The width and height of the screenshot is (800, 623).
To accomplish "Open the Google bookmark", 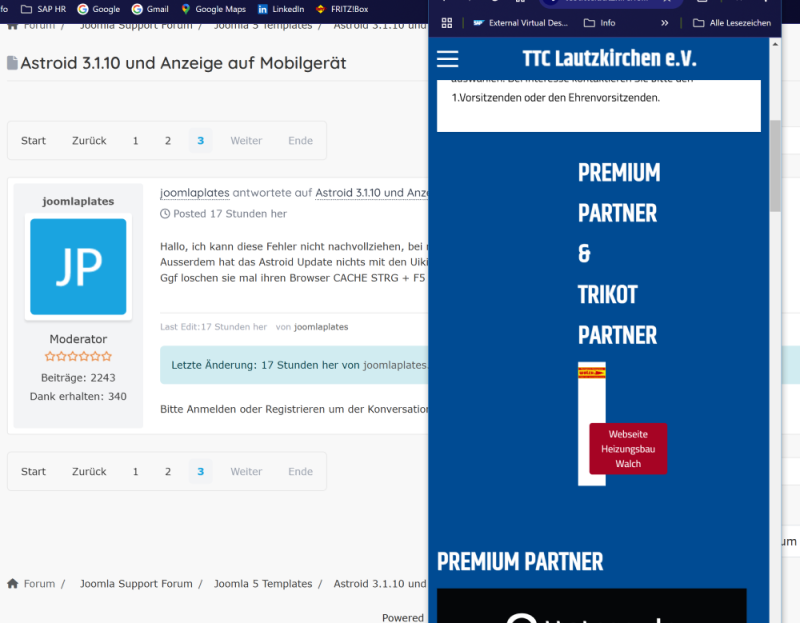I will (x=98, y=9).
